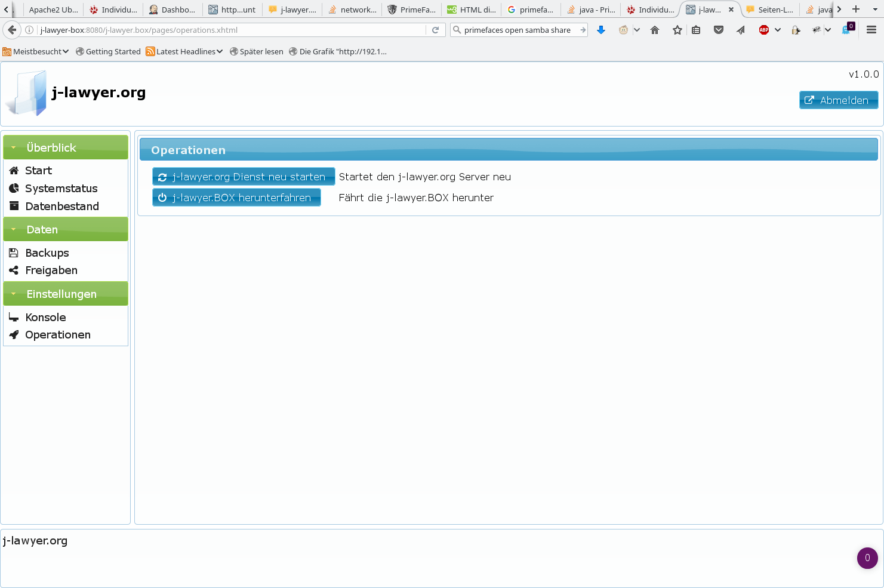The width and height of the screenshot is (884, 588).
Task: Switch to the Apache2 Ub... tab
Action: click(53, 10)
